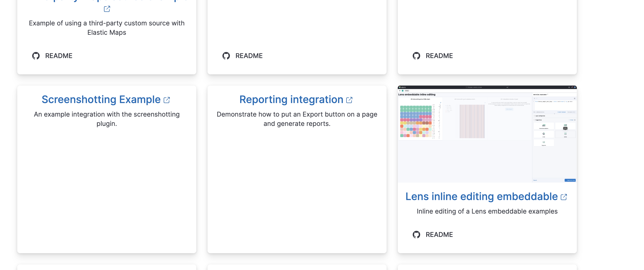Click Lens embeddable inline editing screenshot thumbnail
The width and height of the screenshot is (644, 270).
pos(487,134)
